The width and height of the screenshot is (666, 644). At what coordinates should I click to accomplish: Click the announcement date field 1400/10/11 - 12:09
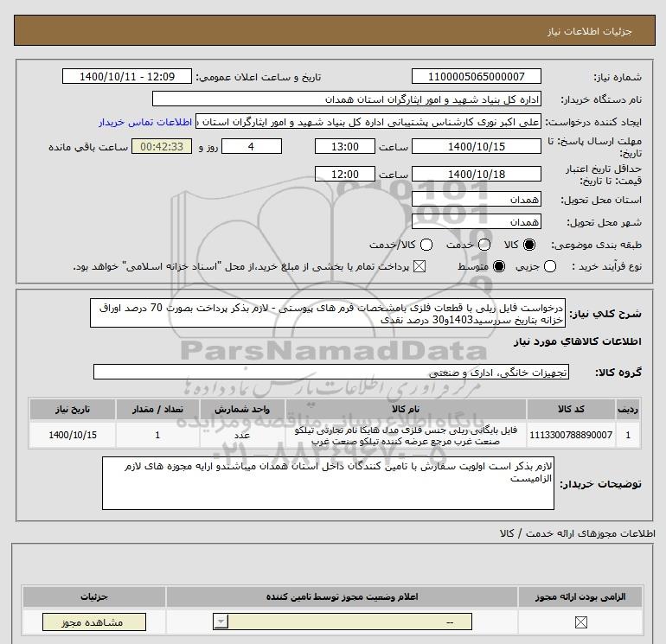coord(127,76)
